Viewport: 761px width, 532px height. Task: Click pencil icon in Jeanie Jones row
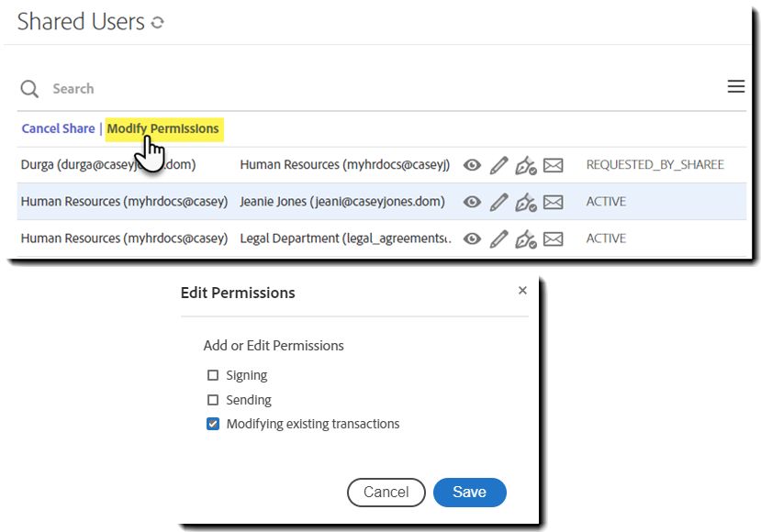(498, 202)
